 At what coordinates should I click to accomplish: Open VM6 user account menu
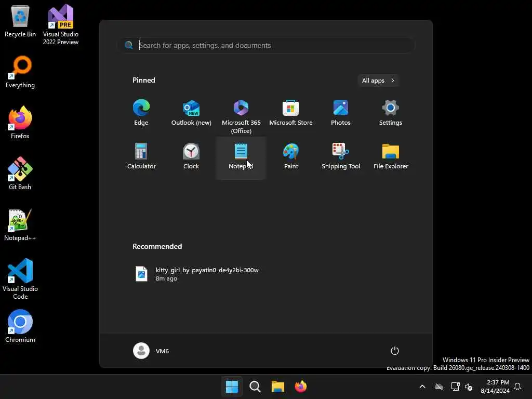[151, 351]
